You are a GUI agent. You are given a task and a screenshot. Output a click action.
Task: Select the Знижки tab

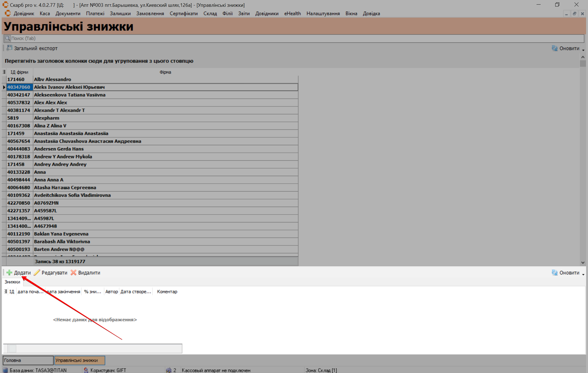coord(12,282)
